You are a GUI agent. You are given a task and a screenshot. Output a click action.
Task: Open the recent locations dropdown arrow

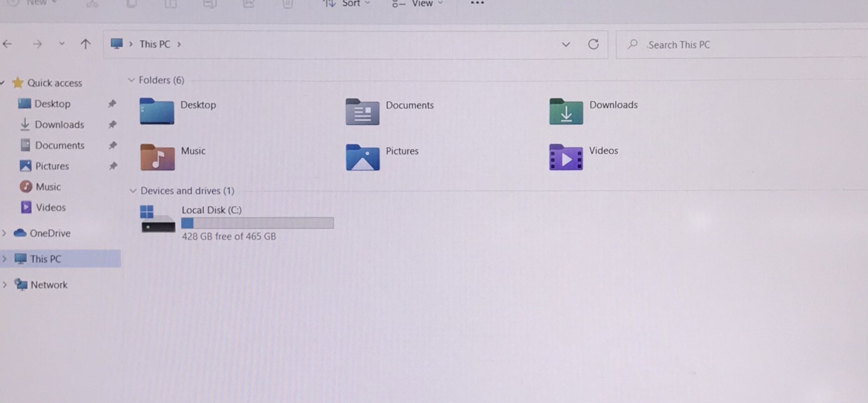[62, 44]
